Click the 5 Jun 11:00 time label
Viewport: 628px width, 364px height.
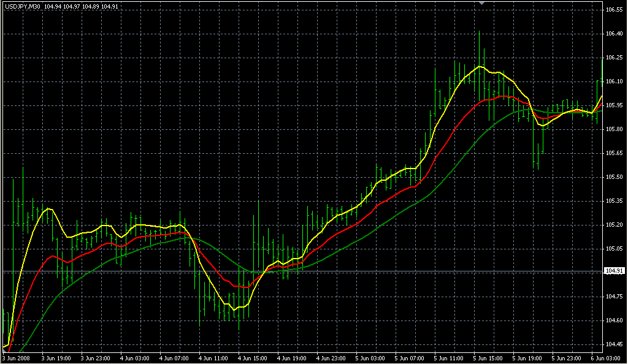click(x=449, y=358)
